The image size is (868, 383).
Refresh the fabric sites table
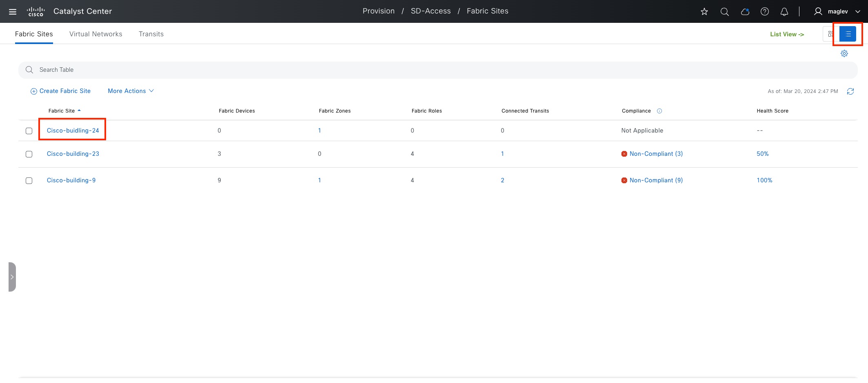(850, 91)
